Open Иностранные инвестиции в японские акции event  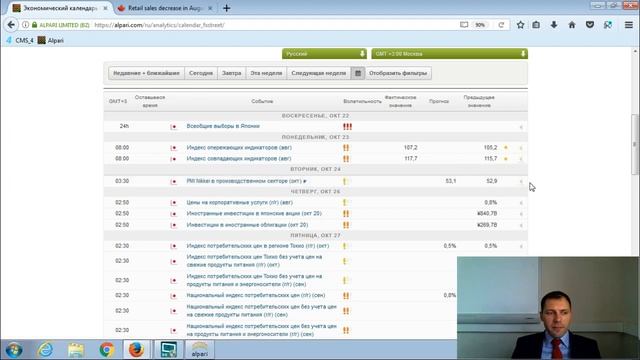click(x=254, y=213)
